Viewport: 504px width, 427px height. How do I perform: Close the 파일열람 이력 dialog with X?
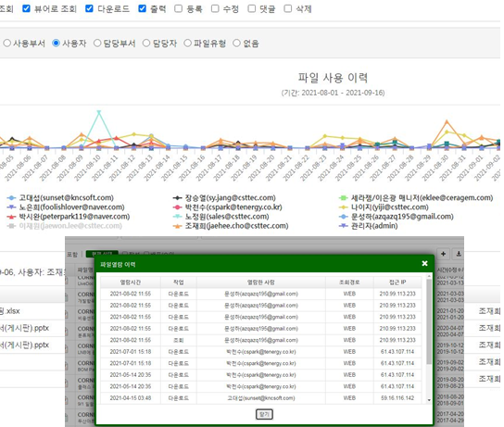(x=424, y=263)
